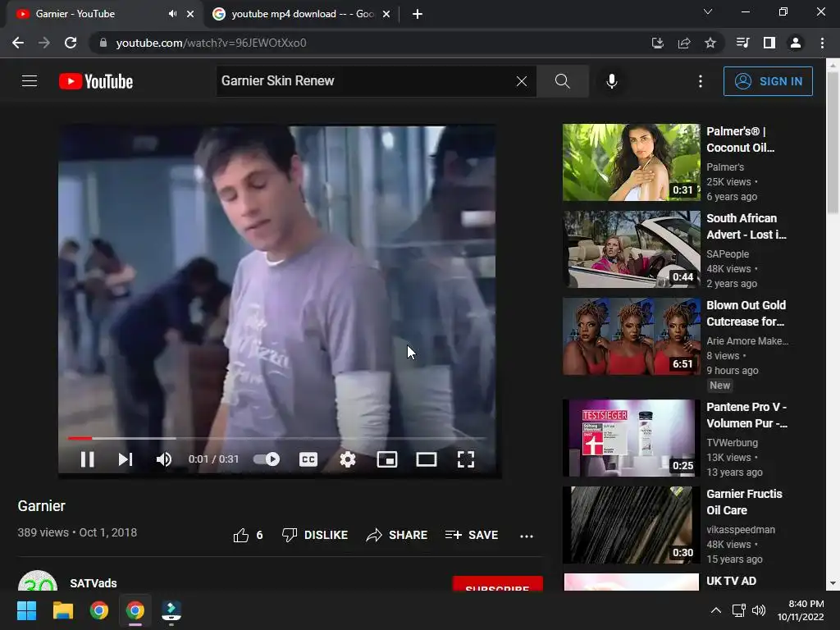840x630 pixels.
Task: Click the address bar URL
Action: tap(211, 43)
